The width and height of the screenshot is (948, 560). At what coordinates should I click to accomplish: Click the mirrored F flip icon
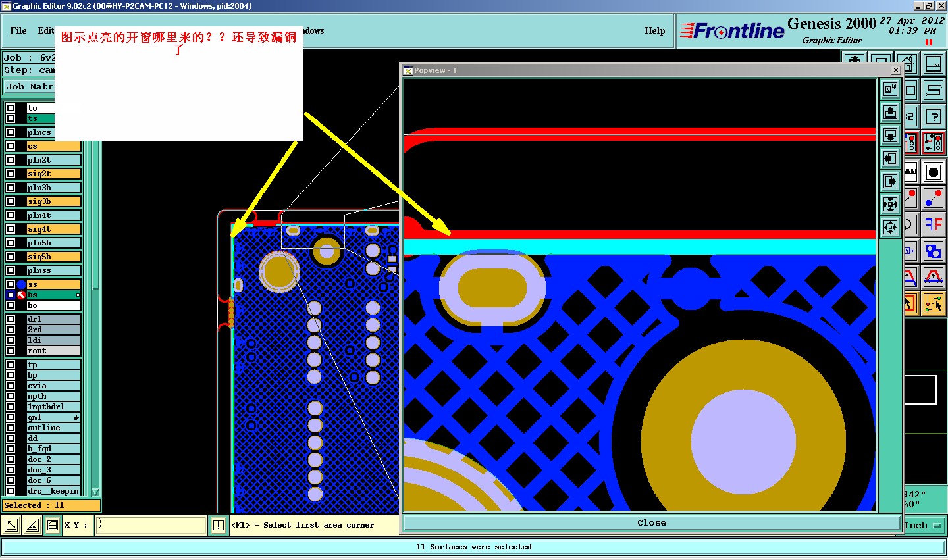point(934,224)
